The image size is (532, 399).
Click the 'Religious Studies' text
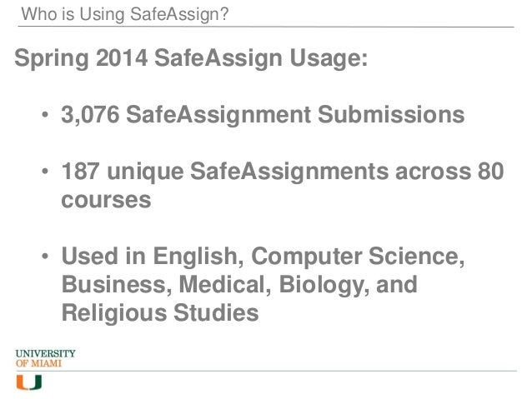pyautogui.click(x=160, y=313)
